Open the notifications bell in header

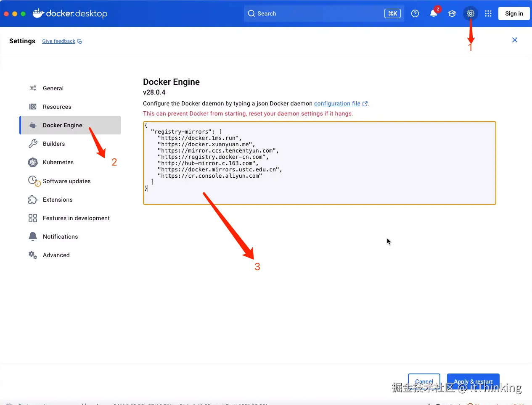[x=434, y=13]
